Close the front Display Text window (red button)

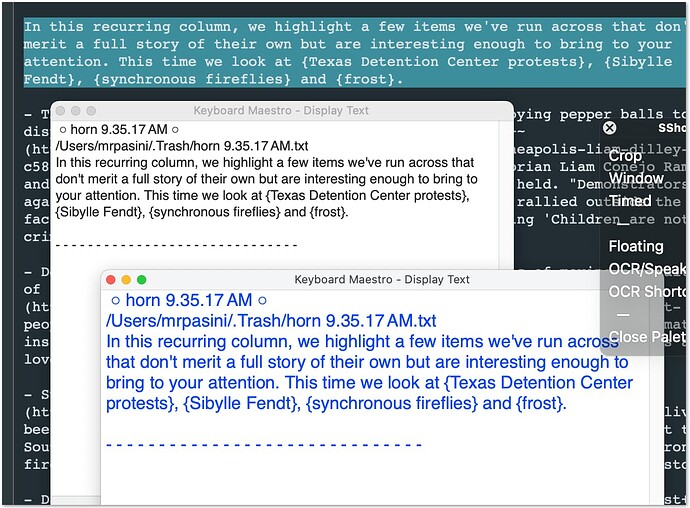pos(111,280)
